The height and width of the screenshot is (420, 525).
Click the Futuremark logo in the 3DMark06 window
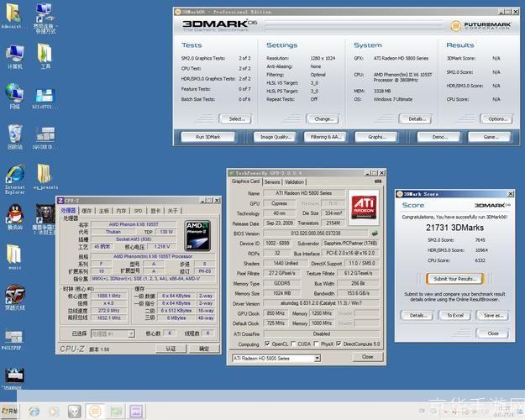pyautogui.click(x=480, y=25)
